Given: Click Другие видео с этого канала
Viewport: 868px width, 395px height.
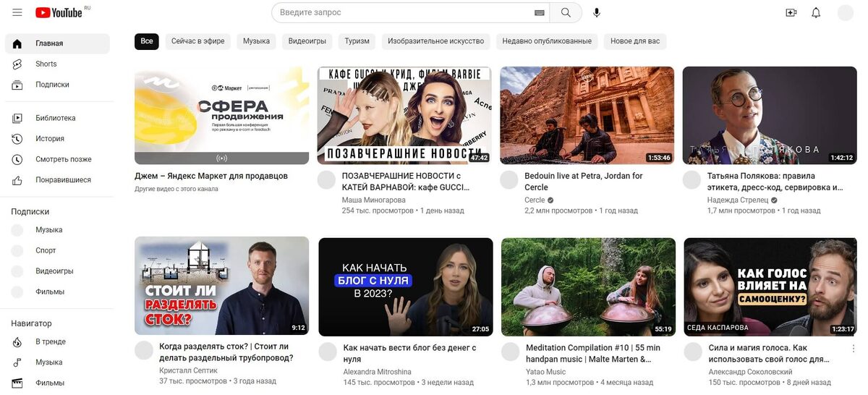Looking at the screenshot, I should pyautogui.click(x=176, y=189).
